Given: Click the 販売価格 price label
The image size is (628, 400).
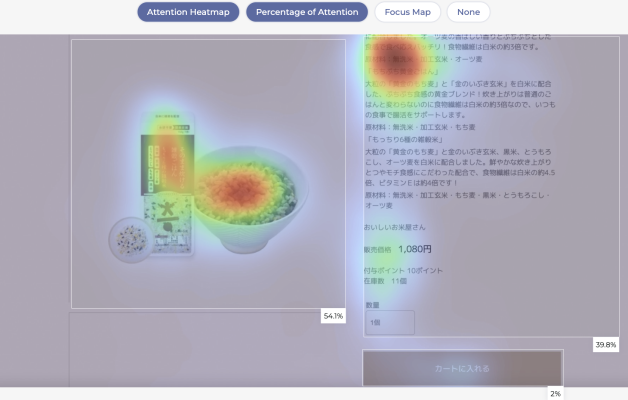Looking at the screenshot, I should tap(378, 250).
